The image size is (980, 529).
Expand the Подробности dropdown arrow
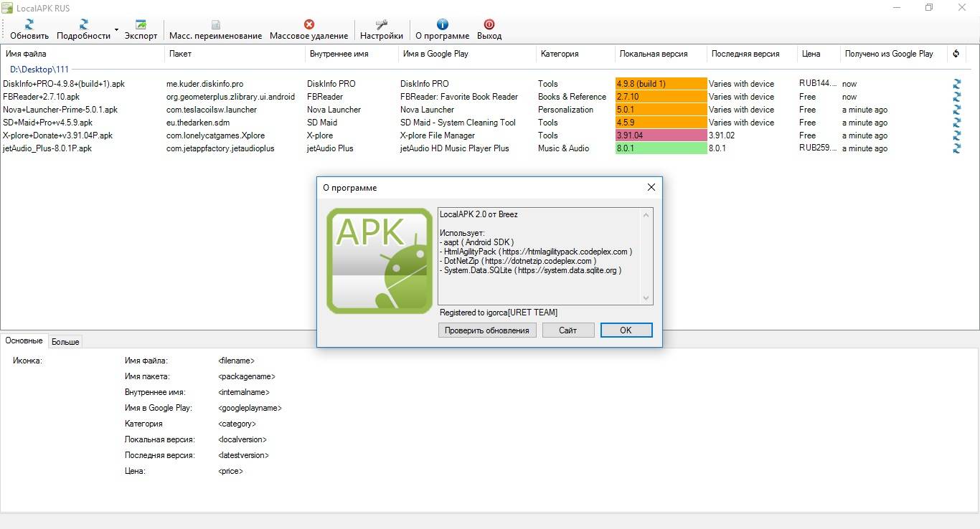coord(116,32)
